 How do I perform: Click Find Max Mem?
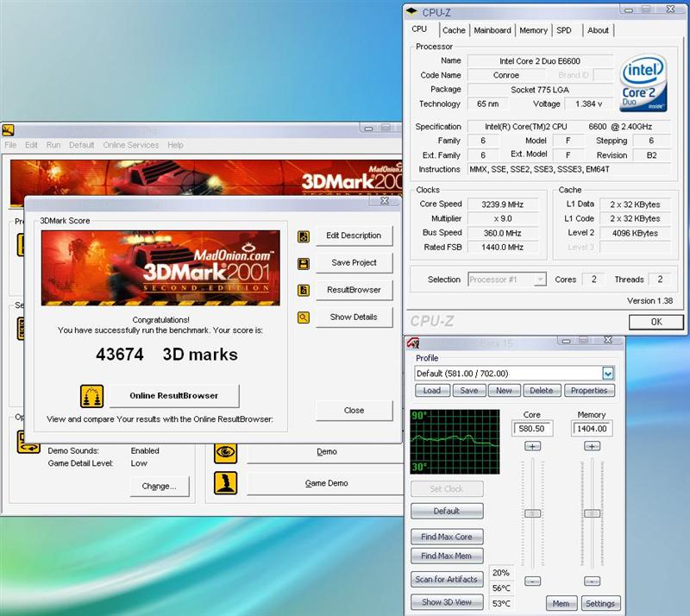tap(447, 556)
